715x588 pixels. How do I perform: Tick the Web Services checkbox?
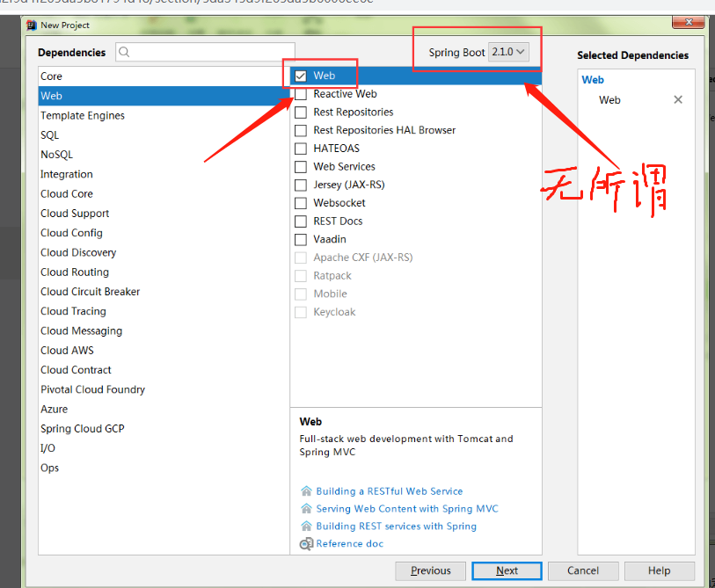tap(301, 167)
